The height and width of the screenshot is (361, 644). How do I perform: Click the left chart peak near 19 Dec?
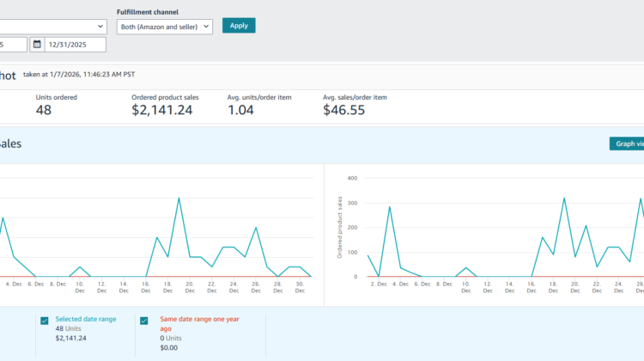pos(179,199)
